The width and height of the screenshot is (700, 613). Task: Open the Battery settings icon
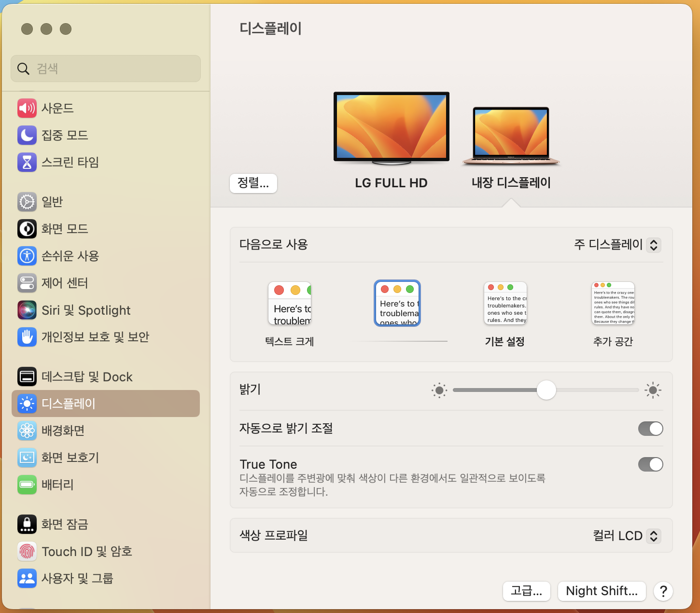click(x=27, y=485)
